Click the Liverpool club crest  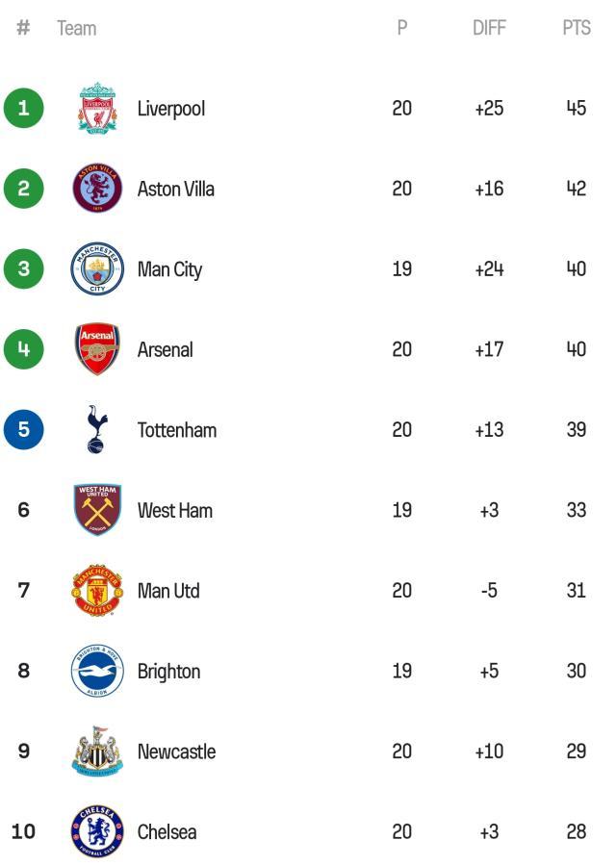96,108
